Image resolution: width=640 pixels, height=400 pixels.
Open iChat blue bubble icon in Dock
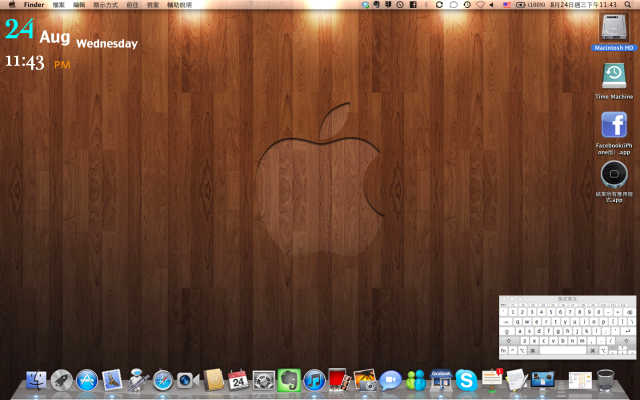(x=390, y=380)
